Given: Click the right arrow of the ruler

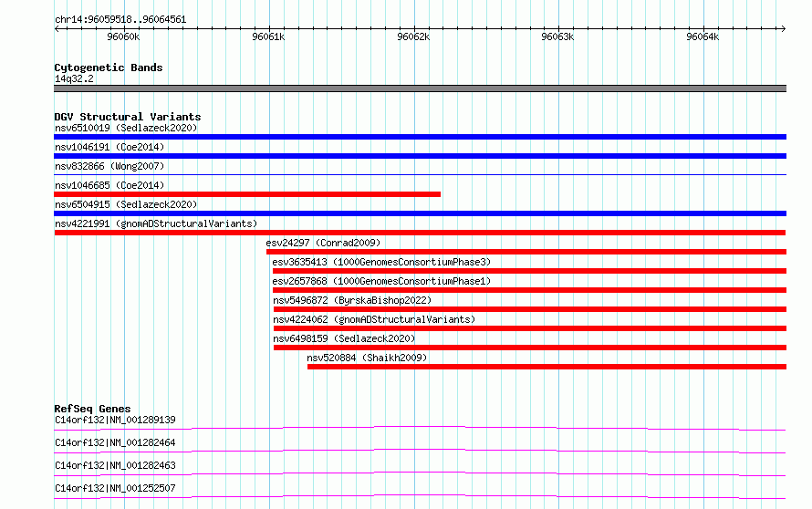Looking at the screenshot, I should click(x=784, y=29).
